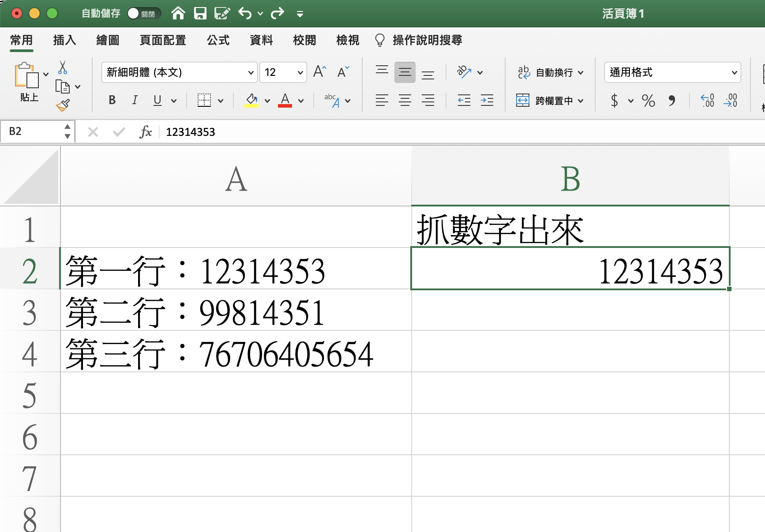
Task: Open the 通用格式 number format dropdown
Action: pyautogui.click(x=672, y=72)
